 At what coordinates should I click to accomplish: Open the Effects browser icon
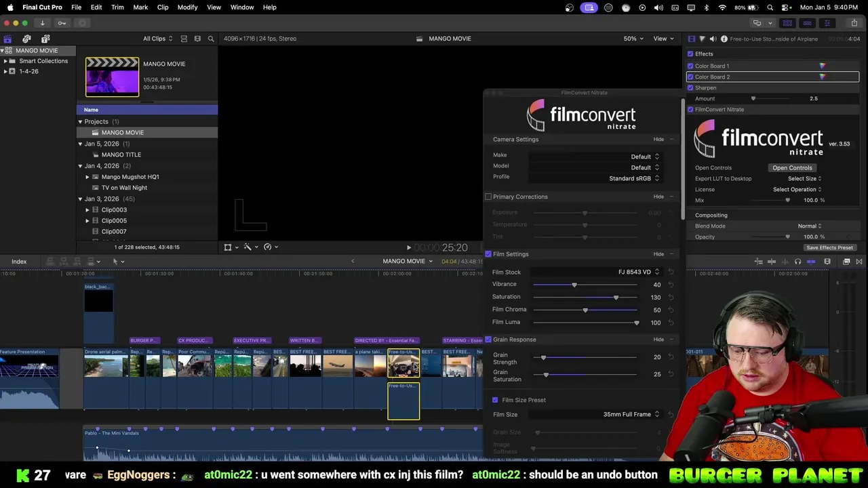pos(846,262)
